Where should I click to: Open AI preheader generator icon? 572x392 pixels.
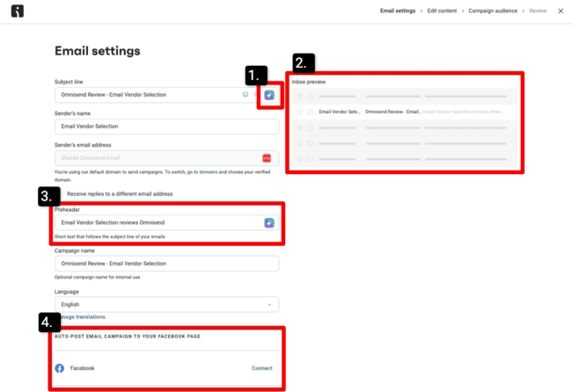click(269, 222)
